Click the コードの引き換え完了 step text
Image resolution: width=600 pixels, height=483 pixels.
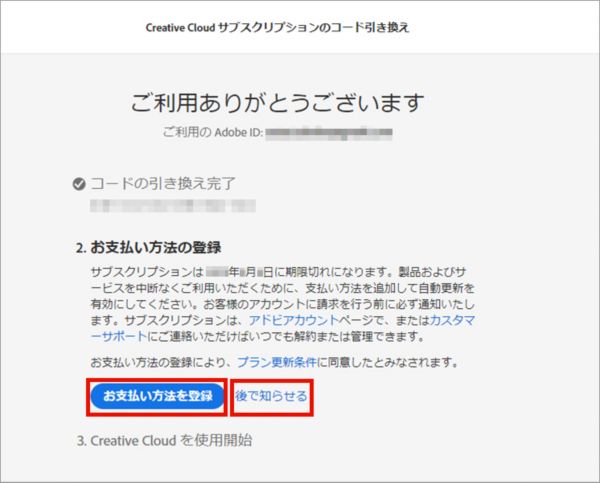click(x=163, y=184)
